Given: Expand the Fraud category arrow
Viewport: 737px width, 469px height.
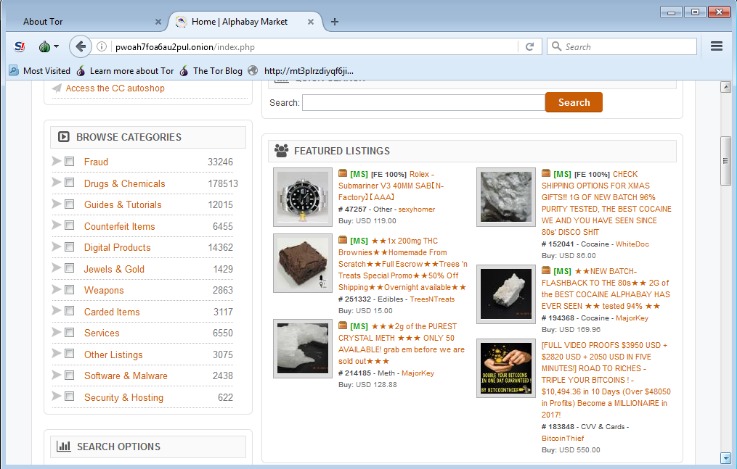Looking at the screenshot, I should 56,161.
